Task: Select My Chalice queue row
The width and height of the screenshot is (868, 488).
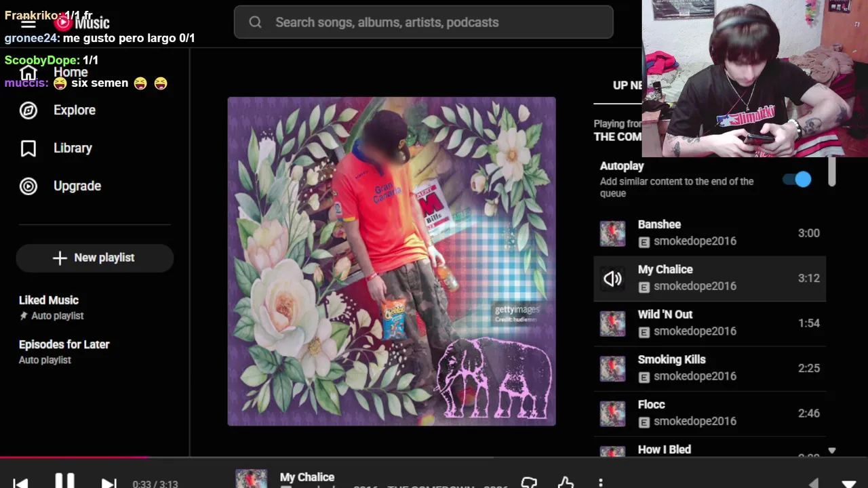Action: [709, 278]
